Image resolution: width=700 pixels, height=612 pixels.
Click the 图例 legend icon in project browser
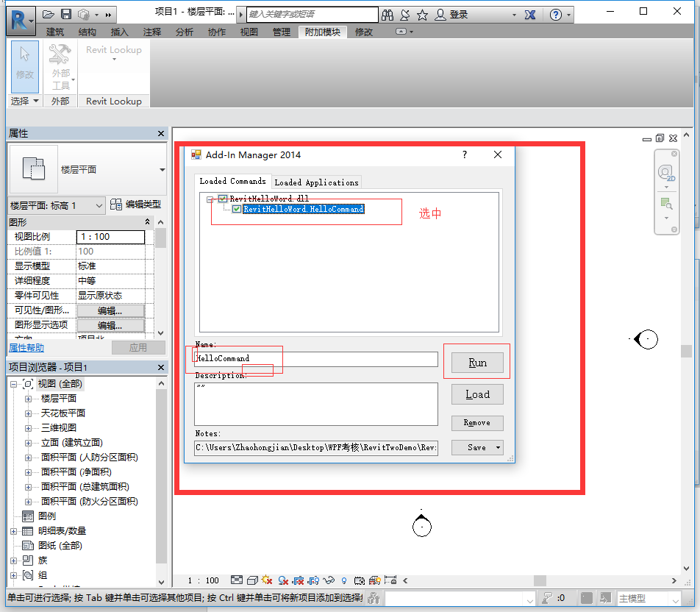(28, 516)
